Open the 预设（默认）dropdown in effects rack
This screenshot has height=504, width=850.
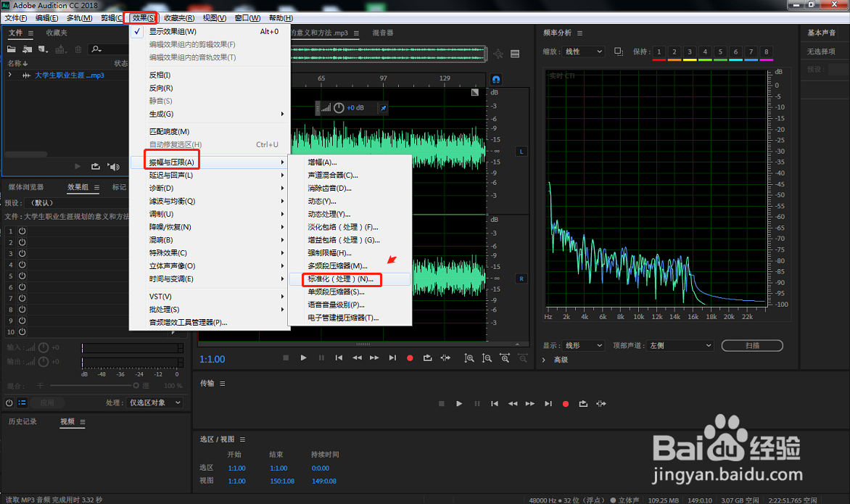(76, 202)
